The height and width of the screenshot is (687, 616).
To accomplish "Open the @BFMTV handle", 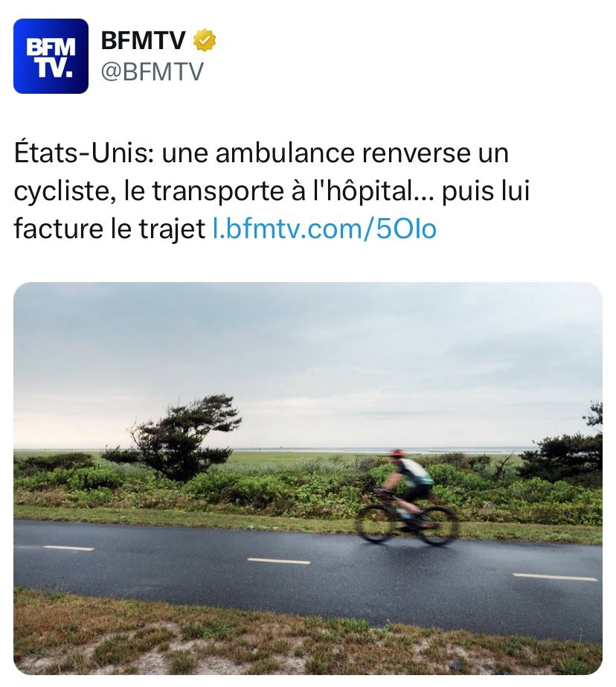I will pyautogui.click(x=152, y=71).
